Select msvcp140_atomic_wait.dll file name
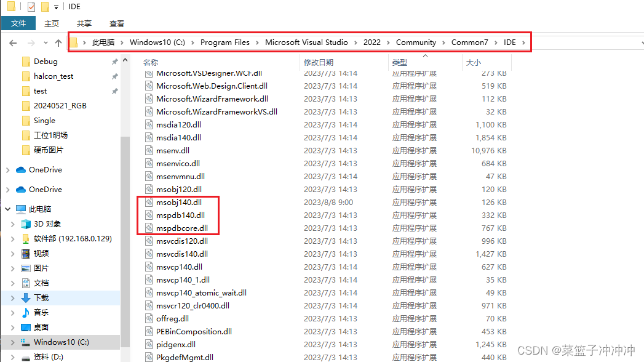The width and height of the screenshot is (644, 362). [201, 292]
